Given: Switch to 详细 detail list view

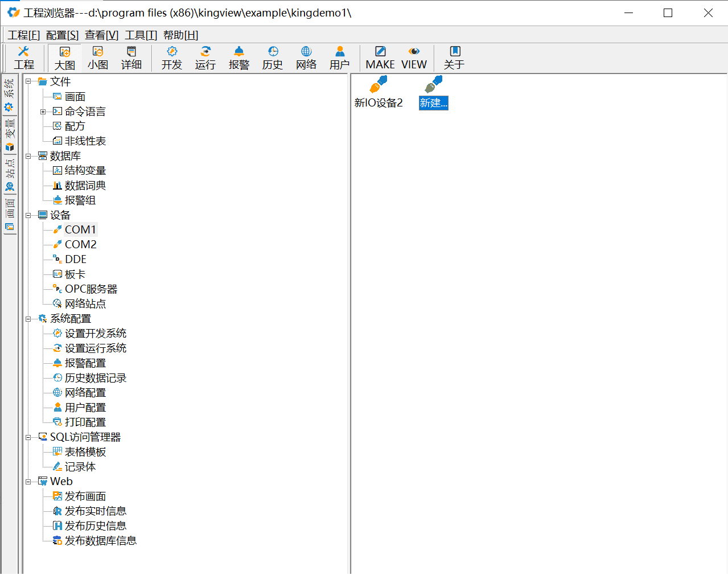Looking at the screenshot, I should coord(131,58).
